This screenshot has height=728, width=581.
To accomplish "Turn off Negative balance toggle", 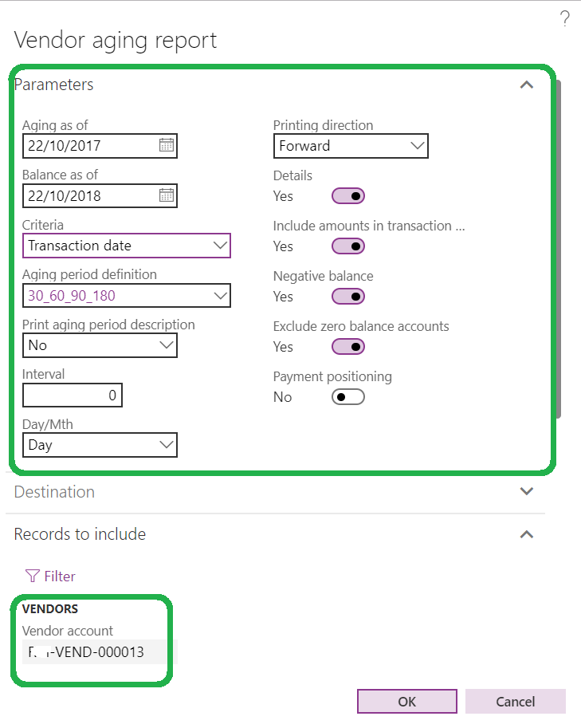I will coord(348,297).
